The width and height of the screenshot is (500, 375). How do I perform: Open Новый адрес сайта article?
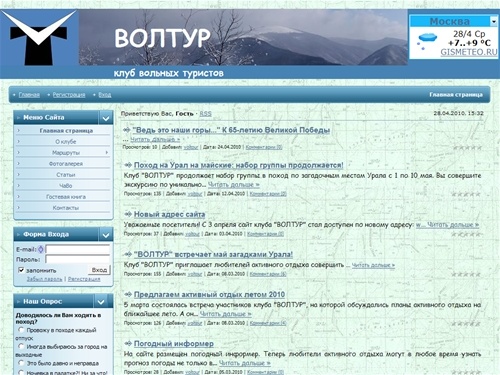pos(169,214)
